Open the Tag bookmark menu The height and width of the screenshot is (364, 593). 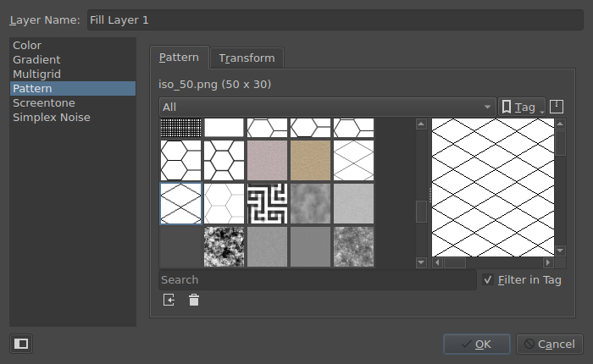click(522, 107)
